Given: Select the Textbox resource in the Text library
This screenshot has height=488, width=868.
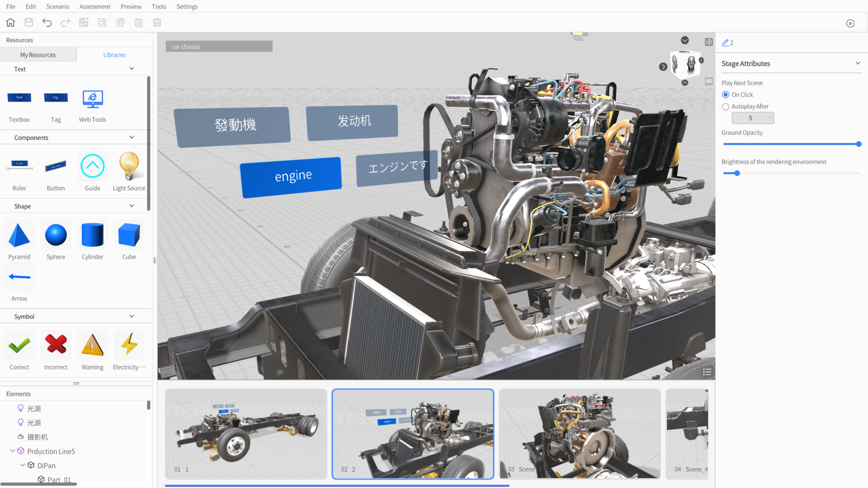Looking at the screenshot, I should [x=19, y=102].
